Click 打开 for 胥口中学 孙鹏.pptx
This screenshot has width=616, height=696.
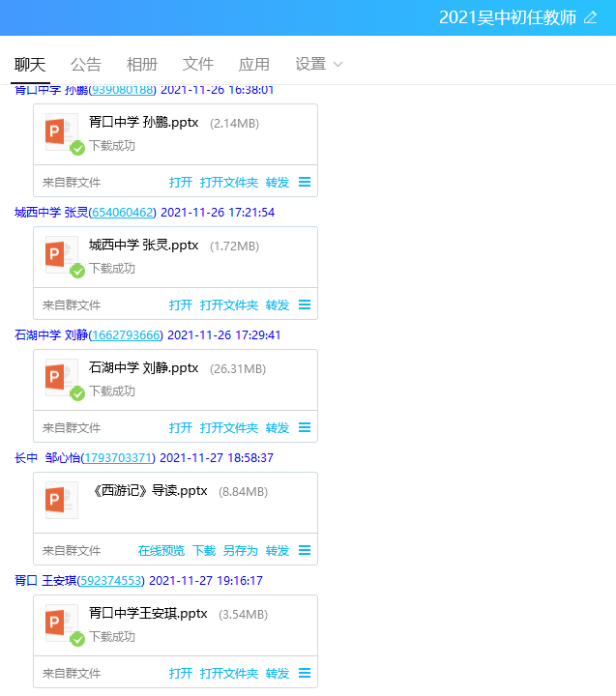180,183
